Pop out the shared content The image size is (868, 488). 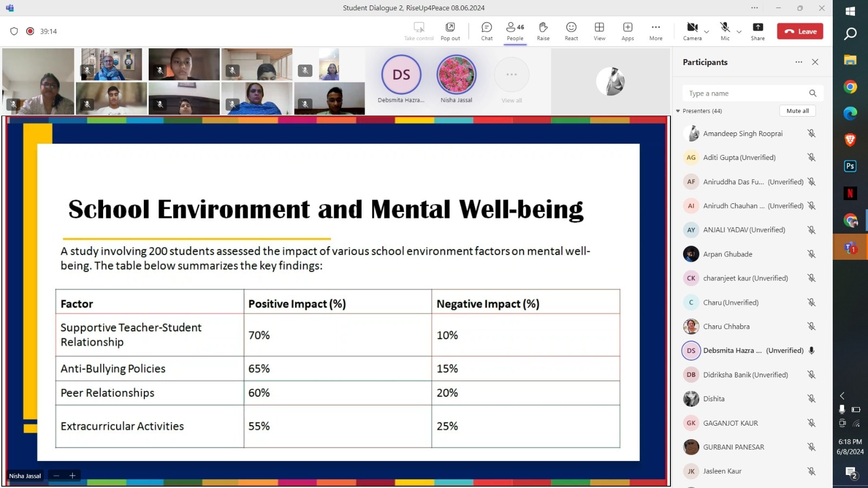450,31
